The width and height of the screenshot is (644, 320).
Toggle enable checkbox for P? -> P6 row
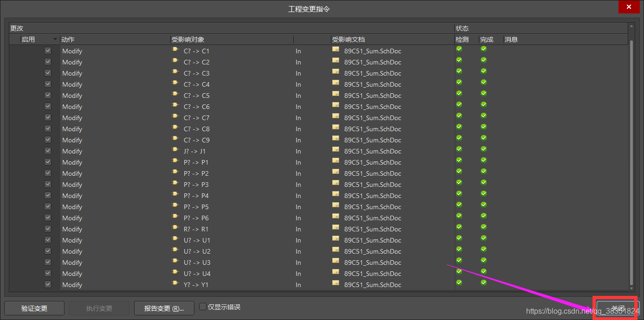pos(48,218)
